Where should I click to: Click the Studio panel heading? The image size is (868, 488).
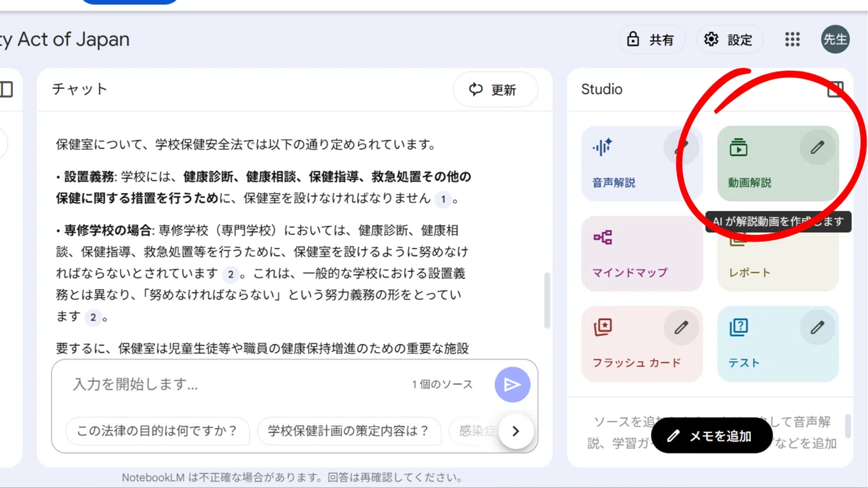602,90
